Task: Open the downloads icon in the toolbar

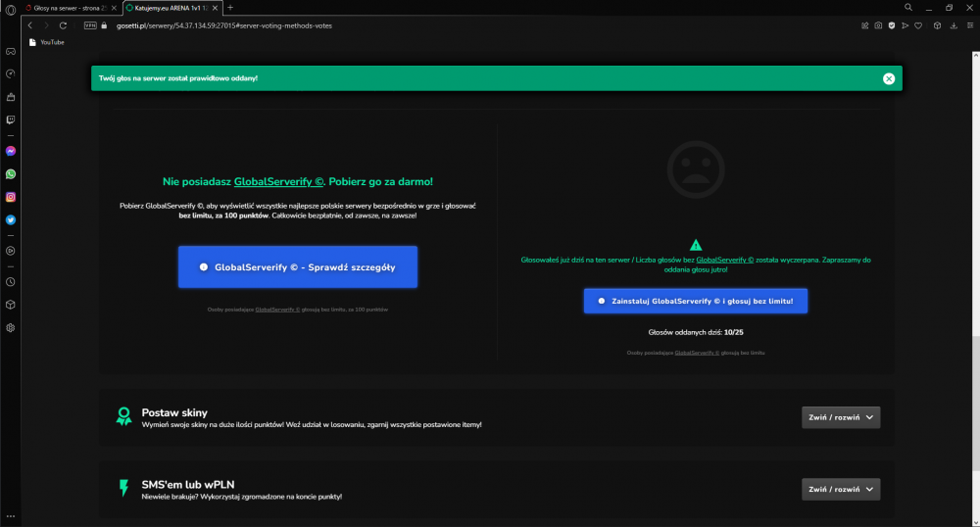Action: click(x=954, y=25)
